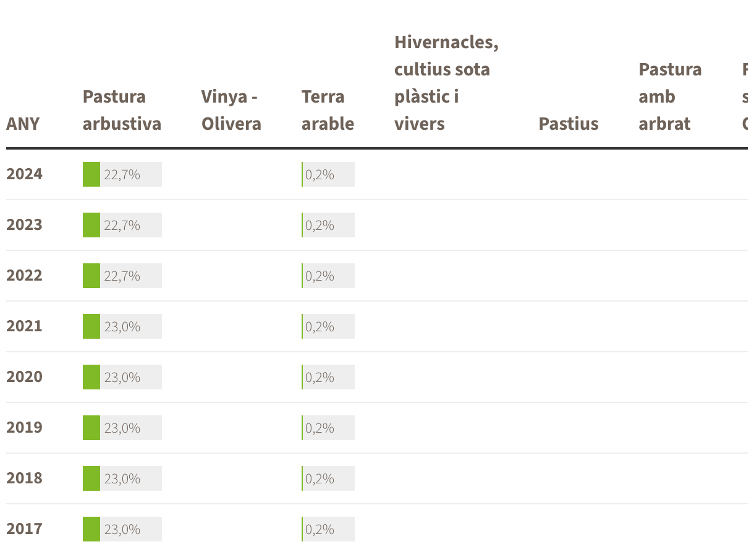This screenshot has width=754, height=560.
Task: Click the 2021 year row label
Action: click(25, 326)
